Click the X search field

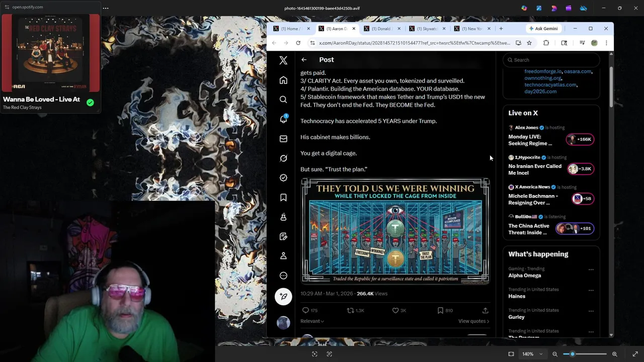(x=551, y=60)
